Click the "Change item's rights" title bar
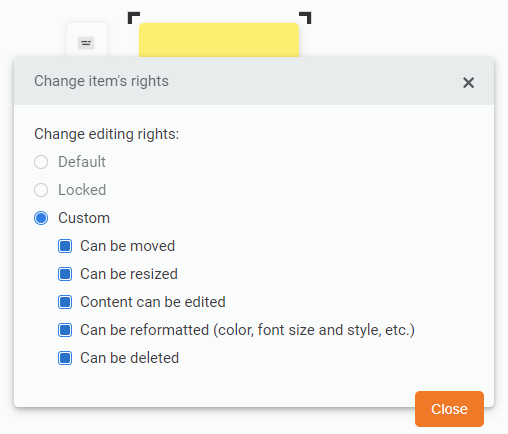Screen dimensions: 508x434 click(254, 81)
